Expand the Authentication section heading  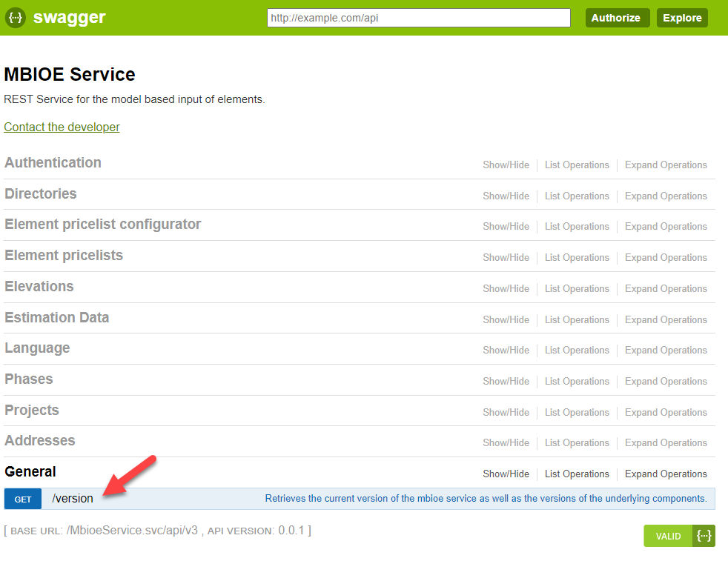coord(53,162)
